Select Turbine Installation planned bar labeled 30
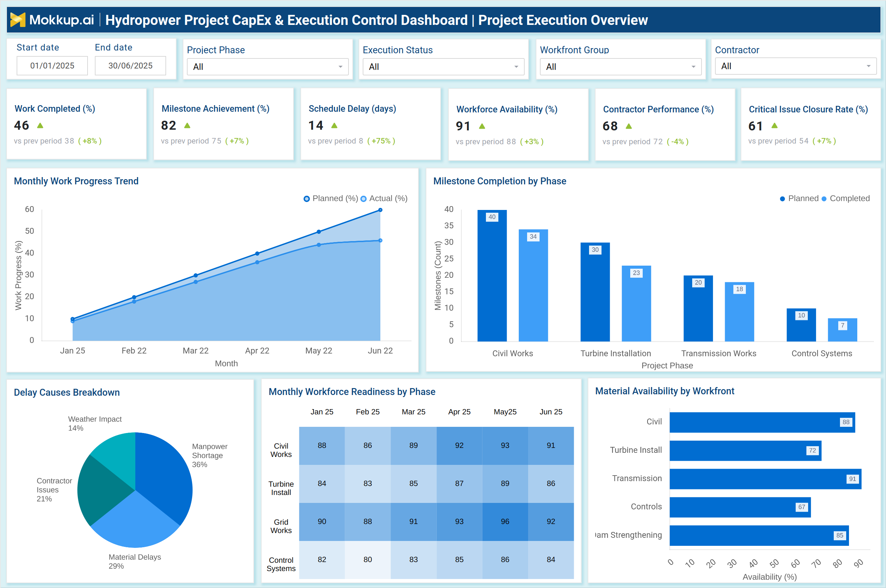 pyautogui.click(x=595, y=292)
